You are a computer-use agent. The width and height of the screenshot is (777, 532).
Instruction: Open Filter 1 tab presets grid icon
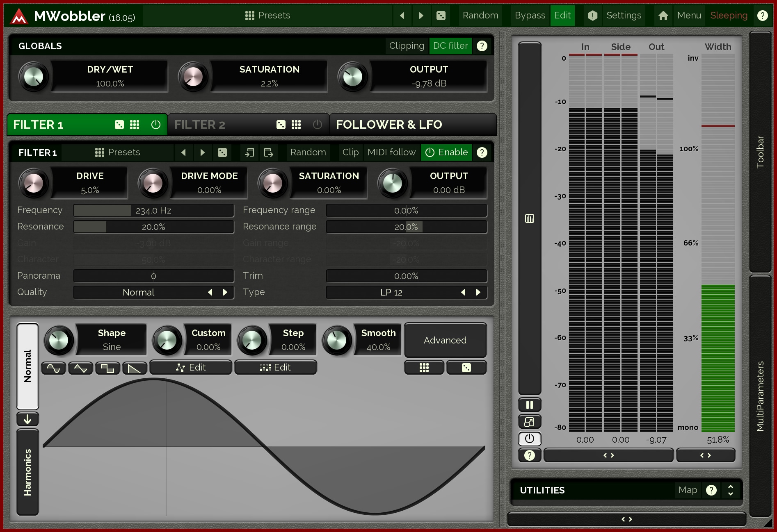coord(135,125)
